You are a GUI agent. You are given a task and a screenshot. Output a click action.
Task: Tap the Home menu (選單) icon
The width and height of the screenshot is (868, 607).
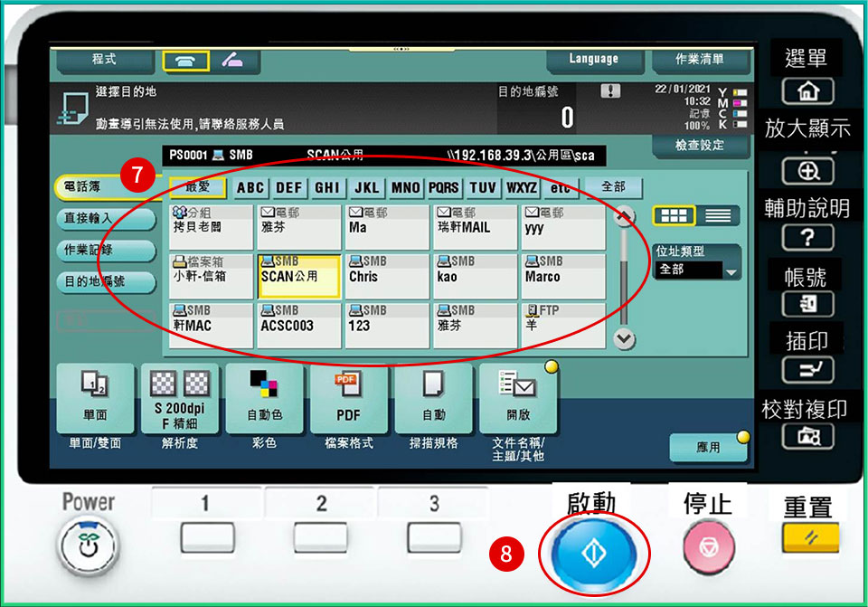807,90
